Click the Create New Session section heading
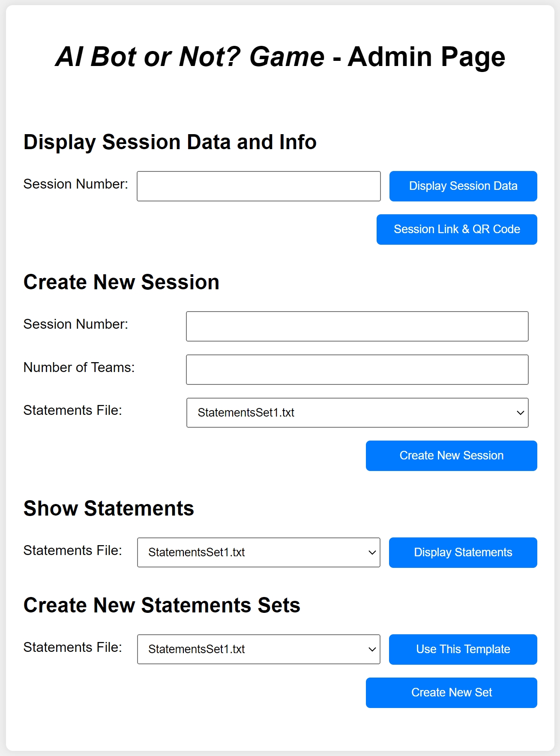560x756 pixels. tap(121, 282)
